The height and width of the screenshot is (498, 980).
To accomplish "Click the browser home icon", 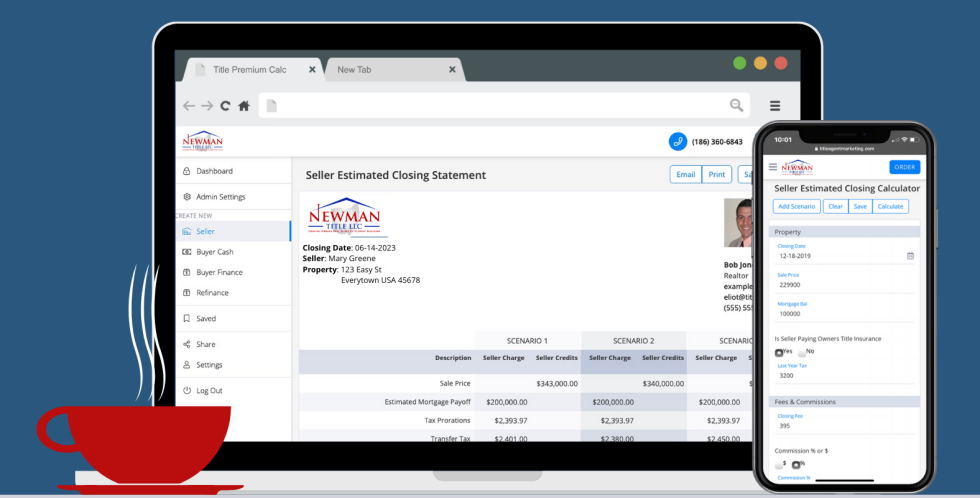I will [x=243, y=106].
